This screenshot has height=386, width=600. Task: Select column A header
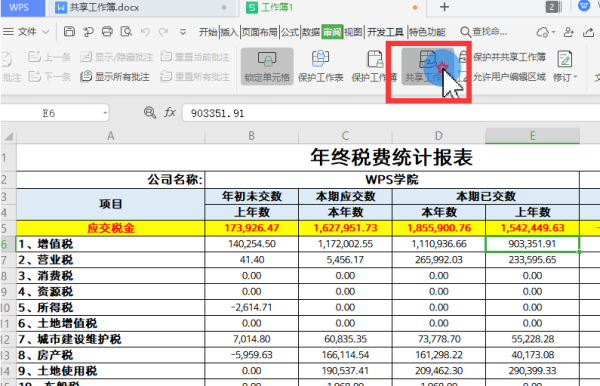[111, 136]
